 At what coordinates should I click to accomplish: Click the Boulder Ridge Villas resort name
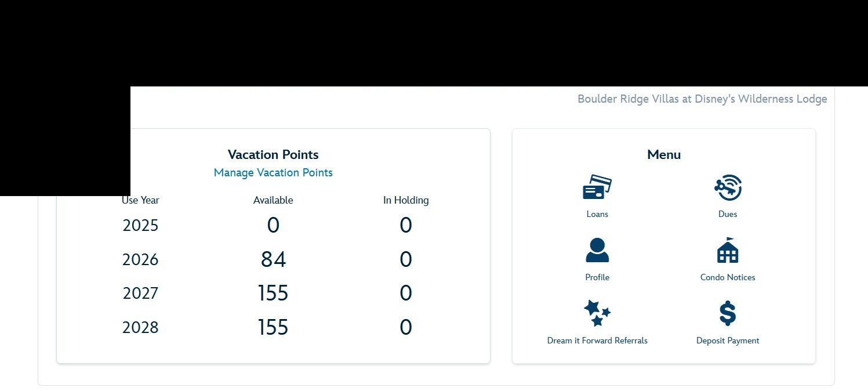pos(702,99)
